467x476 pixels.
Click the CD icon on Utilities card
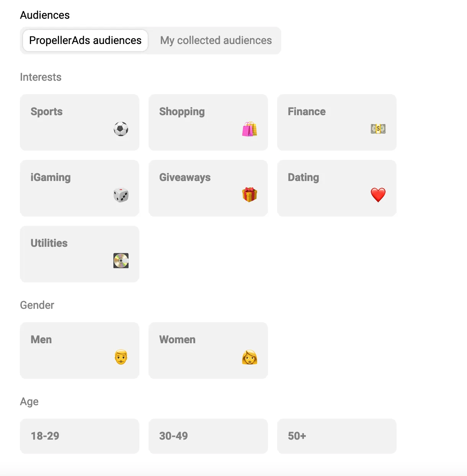121,261
